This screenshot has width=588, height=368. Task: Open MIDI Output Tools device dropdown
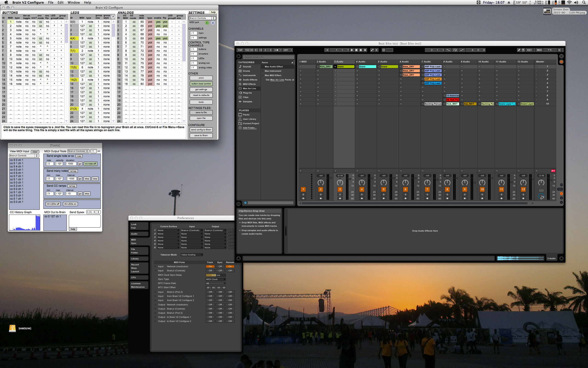tap(78, 151)
